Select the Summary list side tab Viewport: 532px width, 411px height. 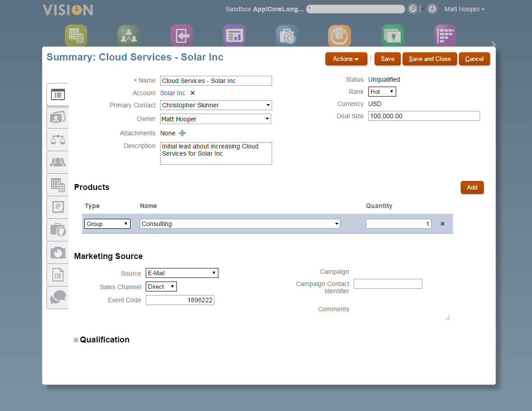[58, 95]
